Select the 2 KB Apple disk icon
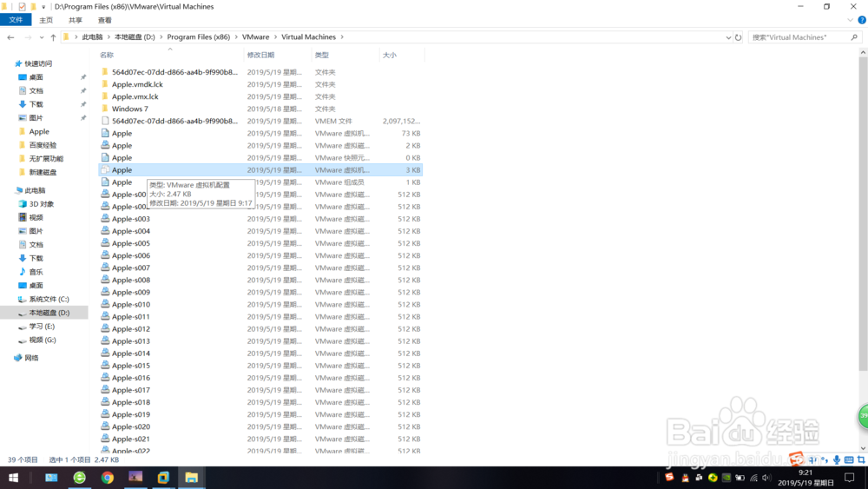This screenshot has height=489, width=868. (x=105, y=145)
